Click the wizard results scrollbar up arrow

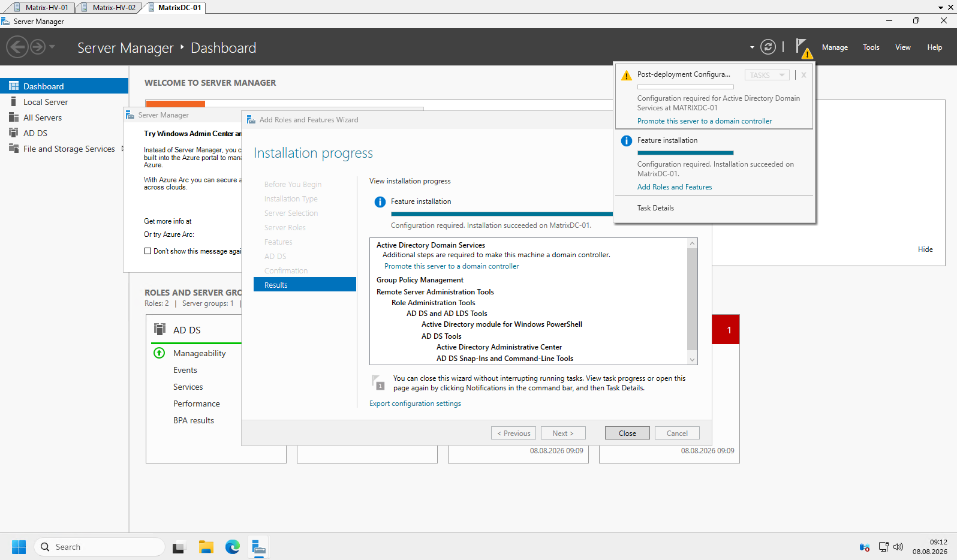(x=692, y=243)
